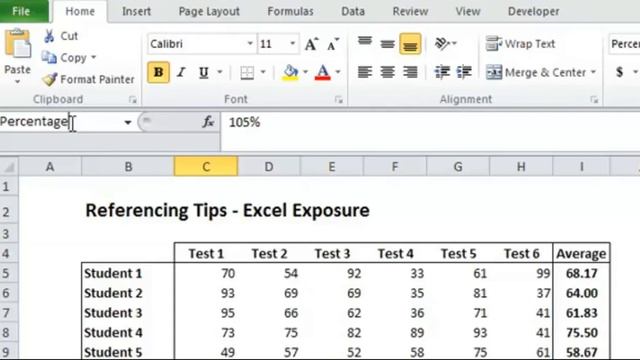The width and height of the screenshot is (640, 360).
Task: Cut the selection with scissors icon
Action: click(49, 36)
